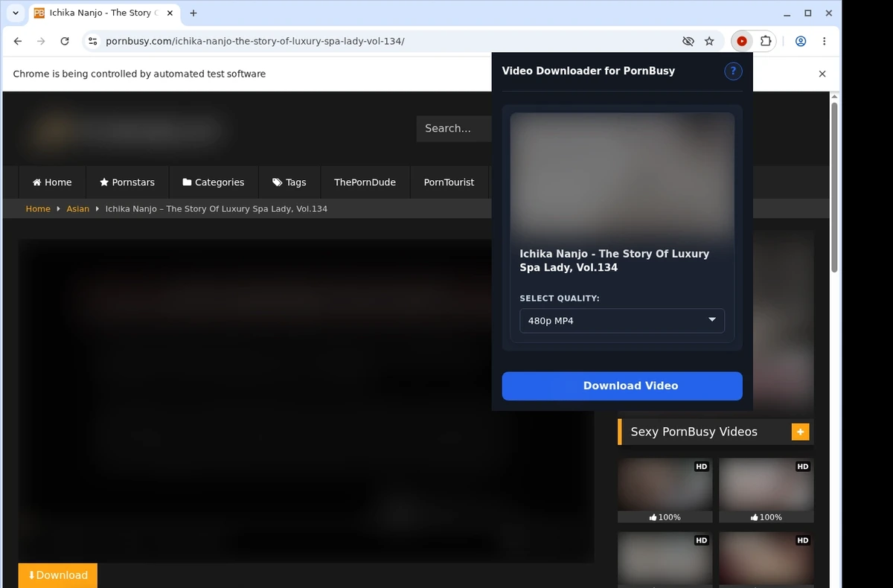
Task: Open the Chrome three-dot menu
Action: (x=824, y=42)
